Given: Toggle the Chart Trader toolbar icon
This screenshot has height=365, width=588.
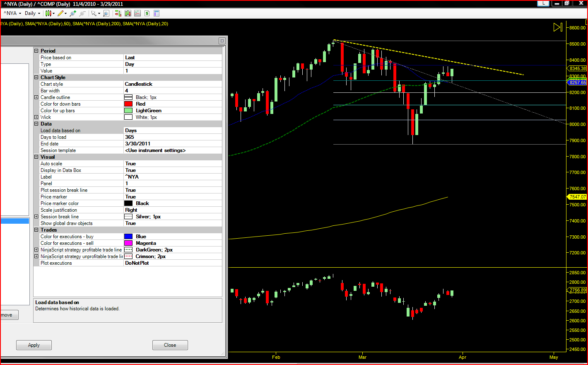Looking at the screenshot, I should tap(118, 13).
